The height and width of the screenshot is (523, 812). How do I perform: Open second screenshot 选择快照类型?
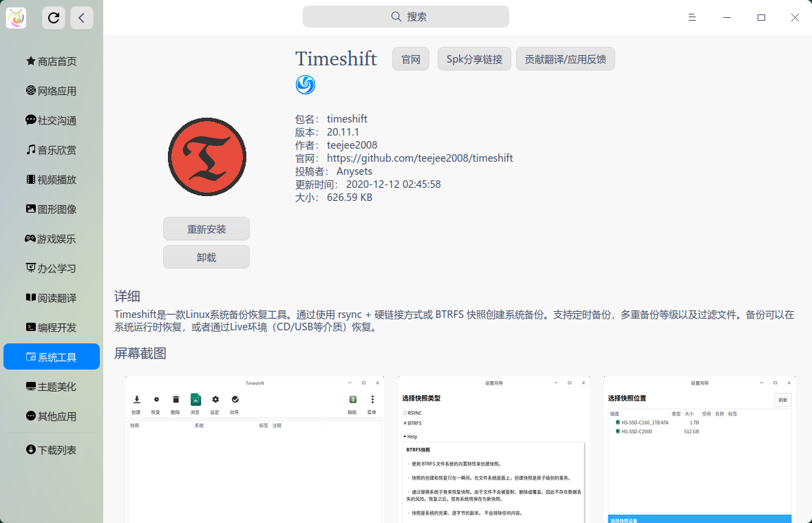(x=494, y=449)
